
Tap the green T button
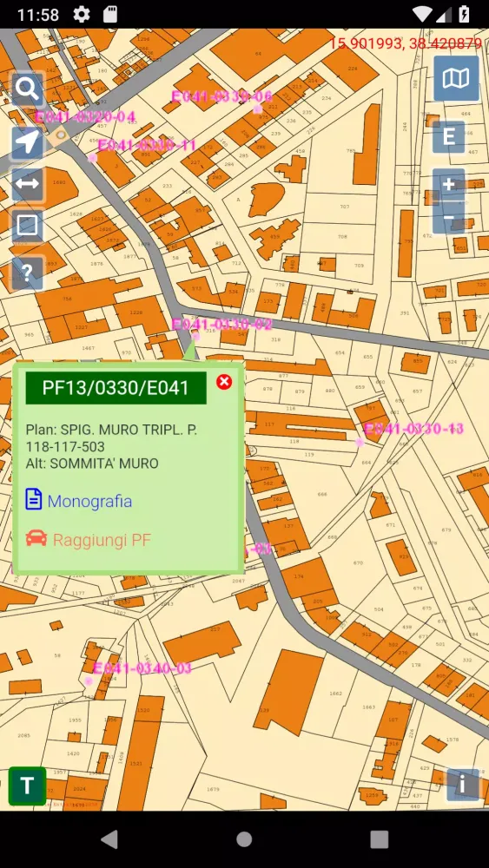coord(27,786)
